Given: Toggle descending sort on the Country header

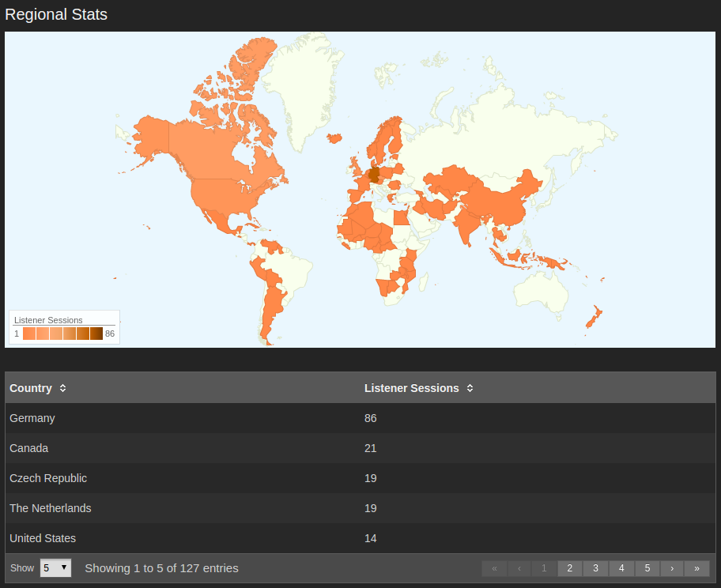Looking at the screenshot, I should point(62,388).
